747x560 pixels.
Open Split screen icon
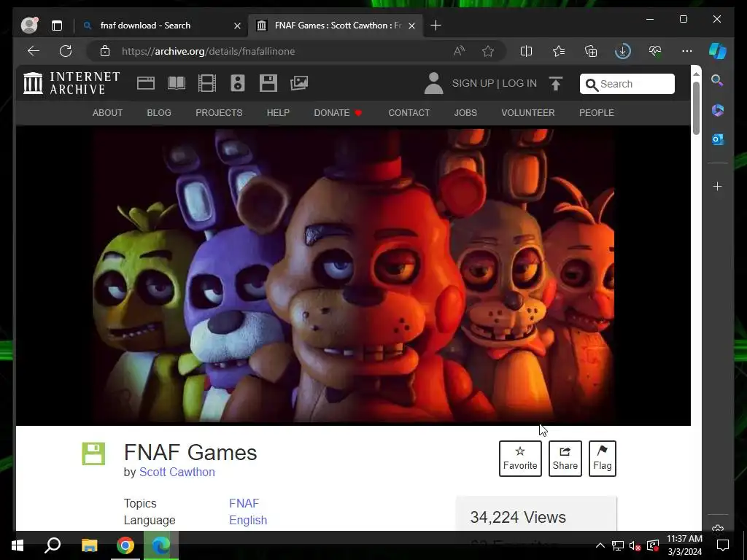(526, 51)
